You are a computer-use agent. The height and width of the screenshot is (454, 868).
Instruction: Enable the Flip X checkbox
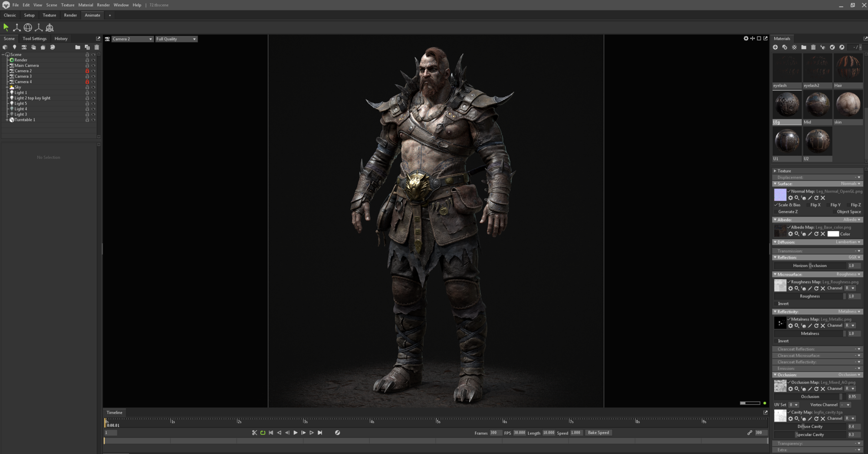(x=808, y=205)
